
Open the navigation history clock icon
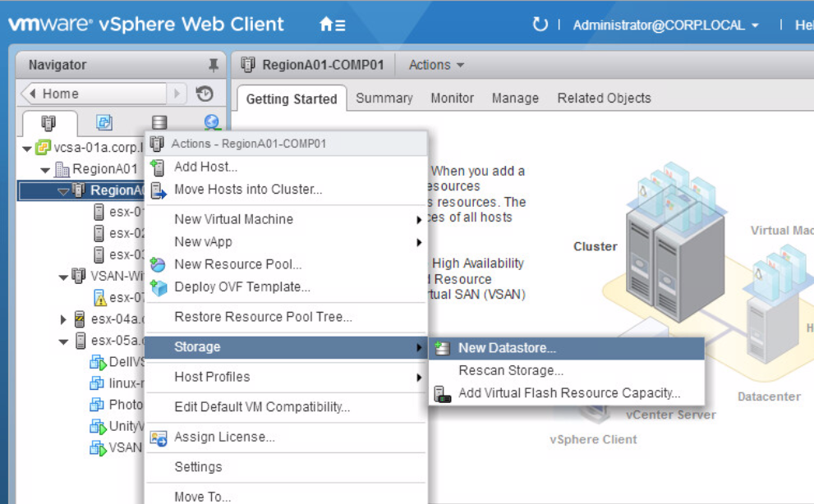[205, 94]
